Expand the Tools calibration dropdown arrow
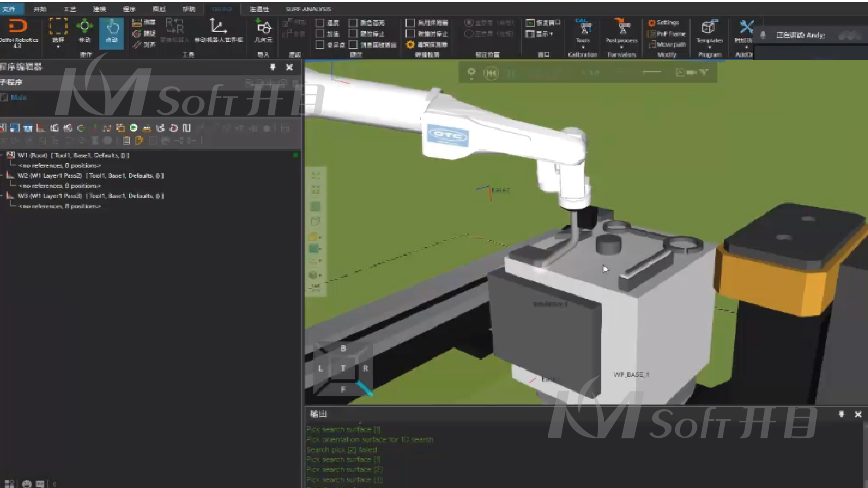Image resolution: width=868 pixels, height=488 pixels. pyautogui.click(x=583, y=47)
